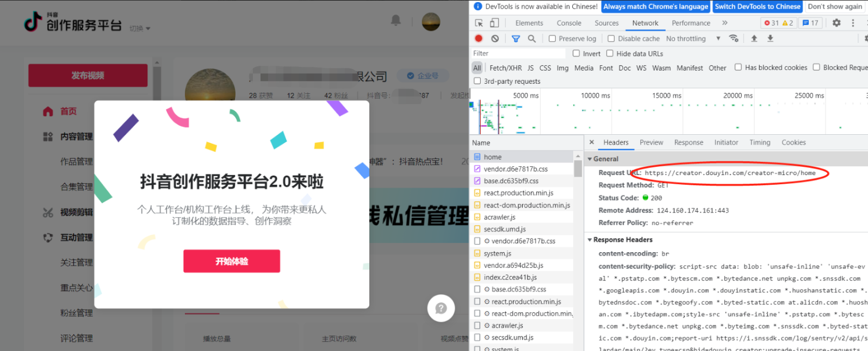The height and width of the screenshot is (351, 868).
Task: Tick the Hide data URLs checkbox
Action: pos(610,53)
